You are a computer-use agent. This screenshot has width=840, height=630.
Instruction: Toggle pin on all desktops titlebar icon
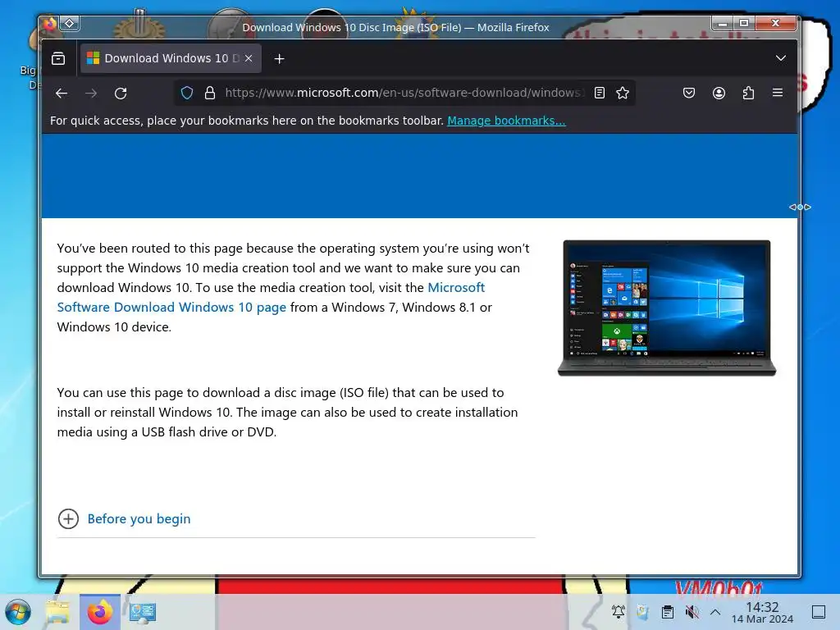(70, 24)
